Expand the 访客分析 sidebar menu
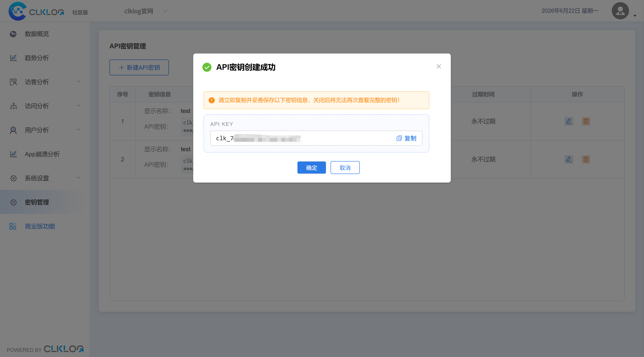 tap(45, 82)
